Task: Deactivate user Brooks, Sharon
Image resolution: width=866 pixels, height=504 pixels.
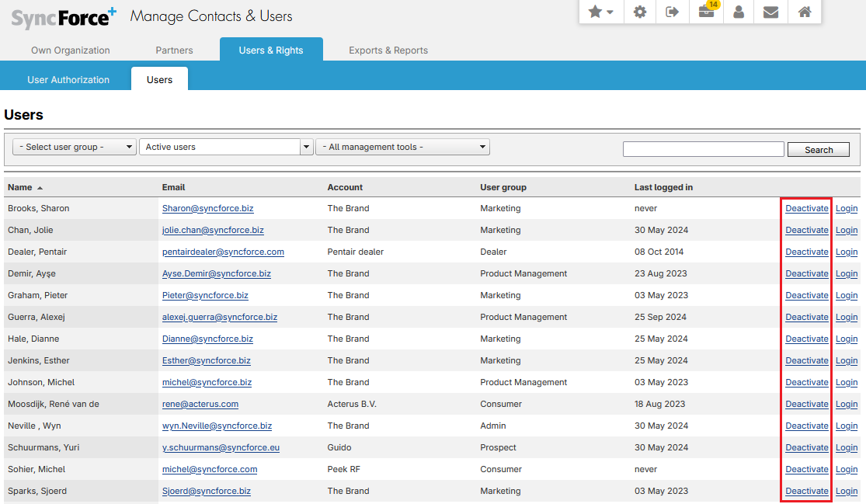Action: tap(806, 208)
